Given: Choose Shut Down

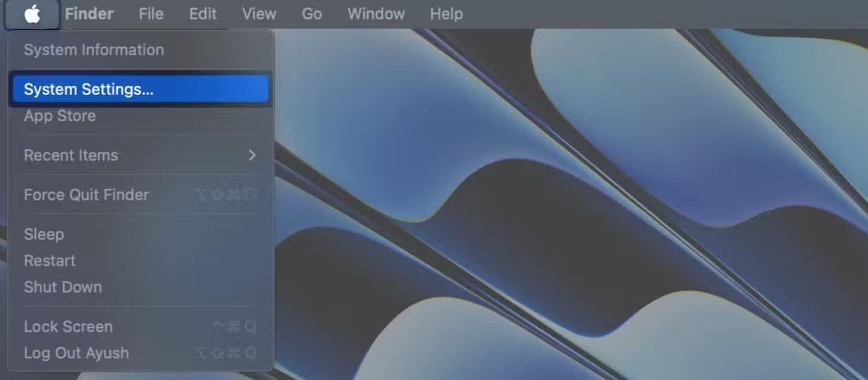Looking at the screenshot, I should coord(63,287).
